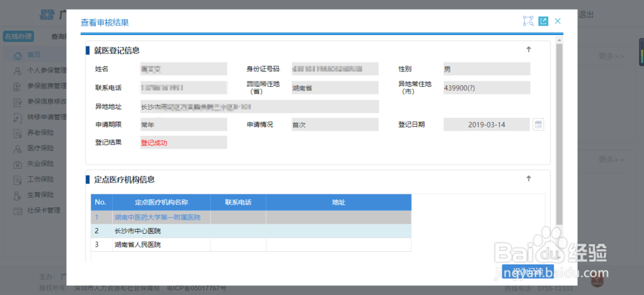The width and height of the screenshot is (644, 295).
Task: Click the lower 更多>> link in background
Action: pyautogui.click(x=611, y=159)
